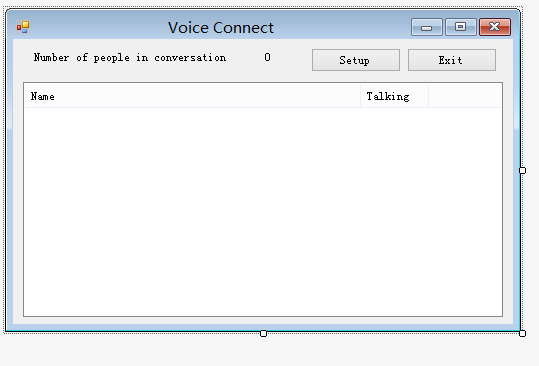Click the Exit button
539x366 pixels.
[x=452, y=60]
